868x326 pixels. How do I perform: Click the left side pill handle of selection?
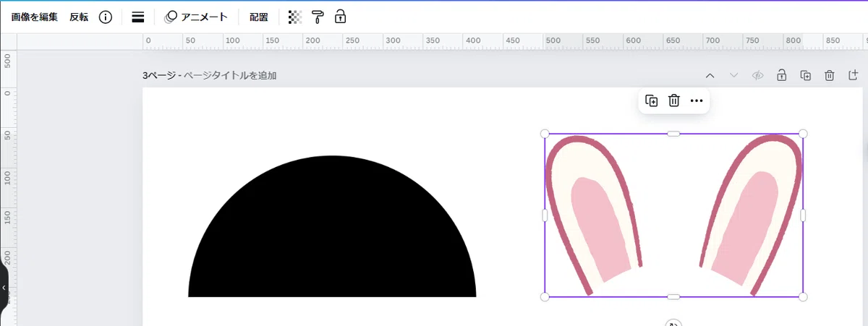(545, 215)
